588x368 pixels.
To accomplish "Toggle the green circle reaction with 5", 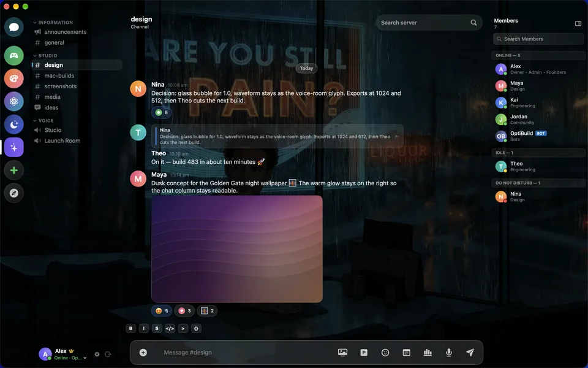I will tap(162, 112).
